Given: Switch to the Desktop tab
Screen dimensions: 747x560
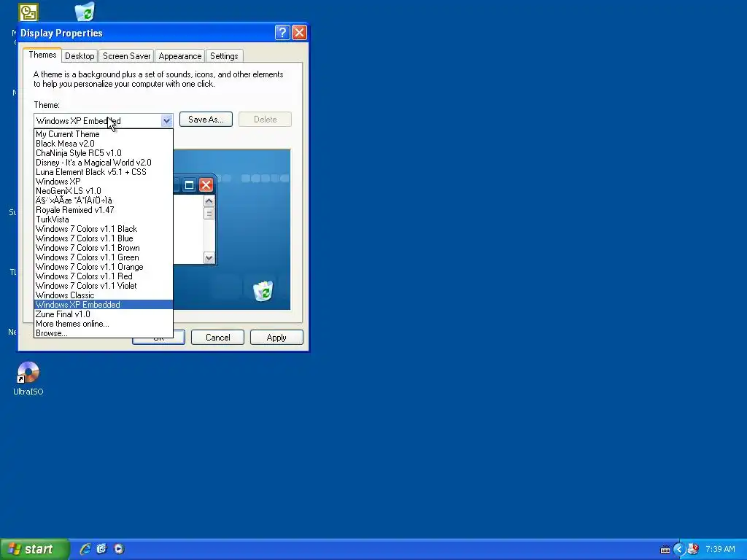Looking at the screenshot, I should [80, 56].
